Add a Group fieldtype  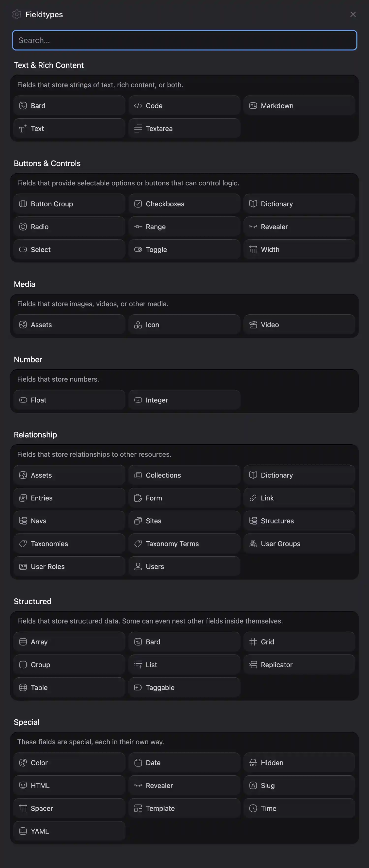tap(69, 665)
